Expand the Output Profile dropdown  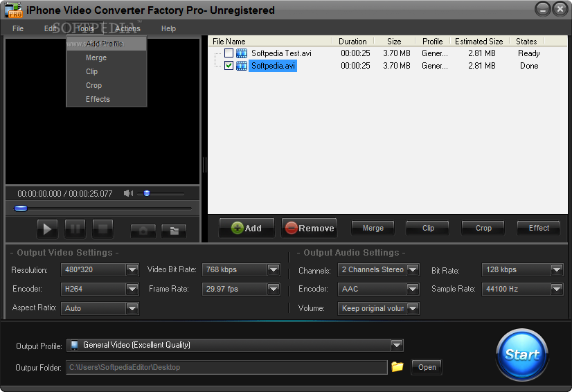point(397,345)
